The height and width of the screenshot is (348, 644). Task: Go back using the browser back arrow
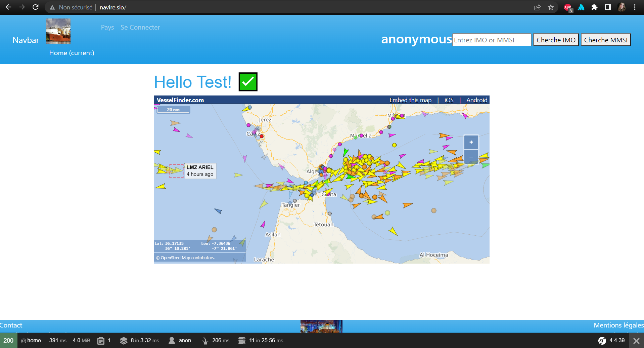coord(8,7)
